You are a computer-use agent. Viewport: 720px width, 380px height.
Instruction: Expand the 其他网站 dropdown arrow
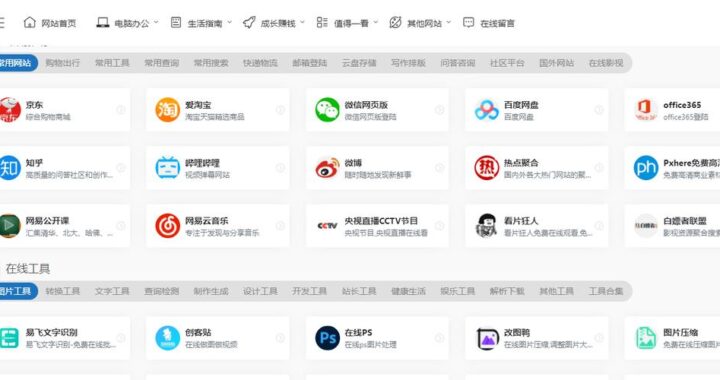tap(449, 22)
